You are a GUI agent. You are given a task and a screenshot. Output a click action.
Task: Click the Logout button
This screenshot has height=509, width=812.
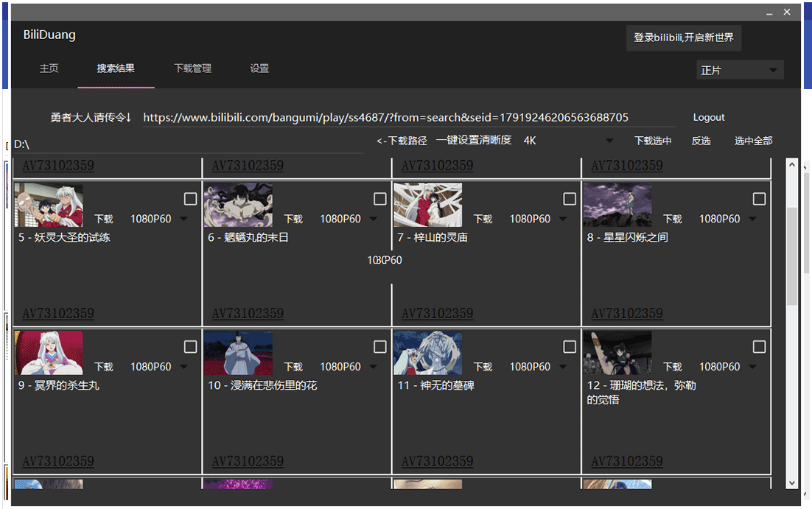pos(709,118)
